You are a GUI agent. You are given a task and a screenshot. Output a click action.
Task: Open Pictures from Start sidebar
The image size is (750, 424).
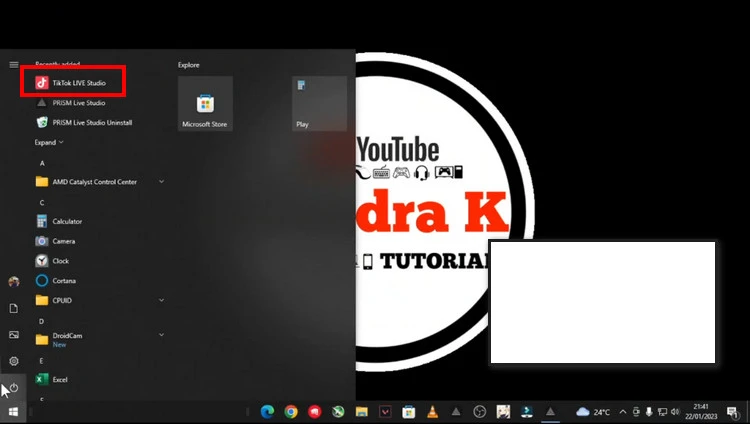(x=14, y=335)
